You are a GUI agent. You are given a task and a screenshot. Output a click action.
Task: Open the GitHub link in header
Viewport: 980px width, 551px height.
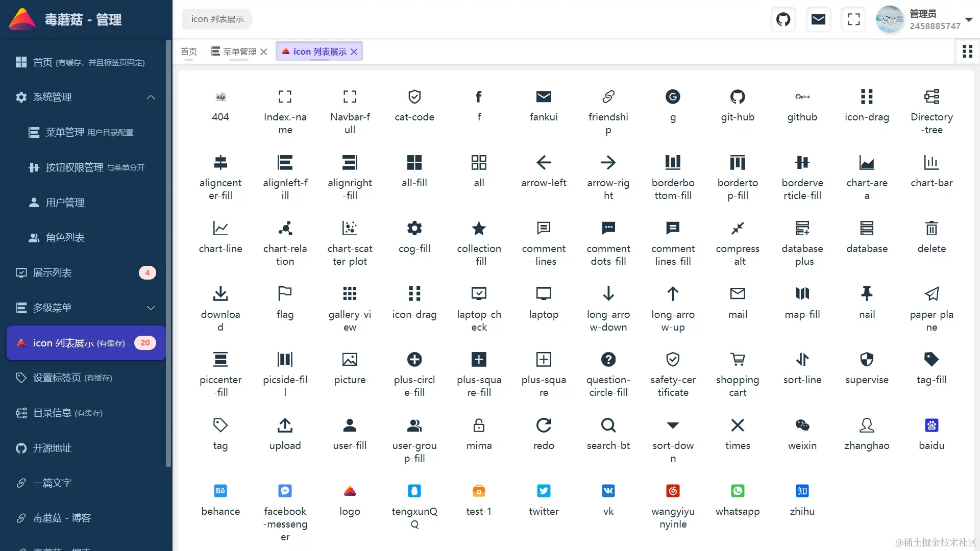click(x=783, y=19)
